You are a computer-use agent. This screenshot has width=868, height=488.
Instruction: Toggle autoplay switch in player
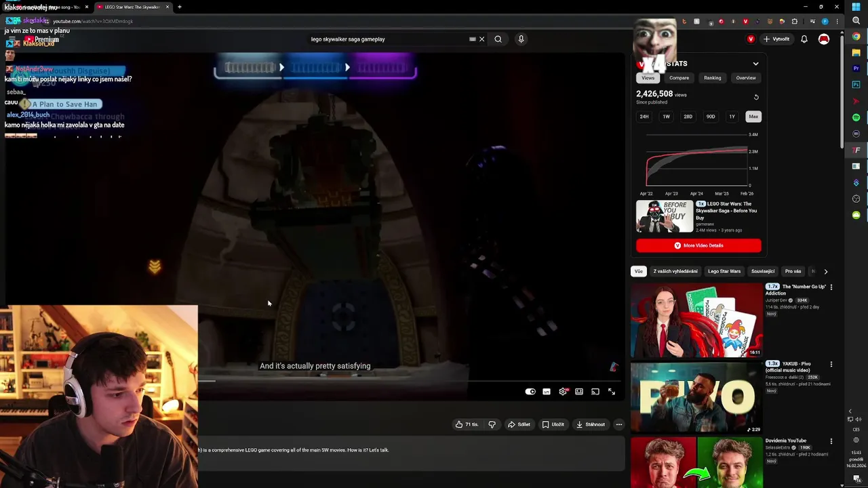[x=530, y=392]
